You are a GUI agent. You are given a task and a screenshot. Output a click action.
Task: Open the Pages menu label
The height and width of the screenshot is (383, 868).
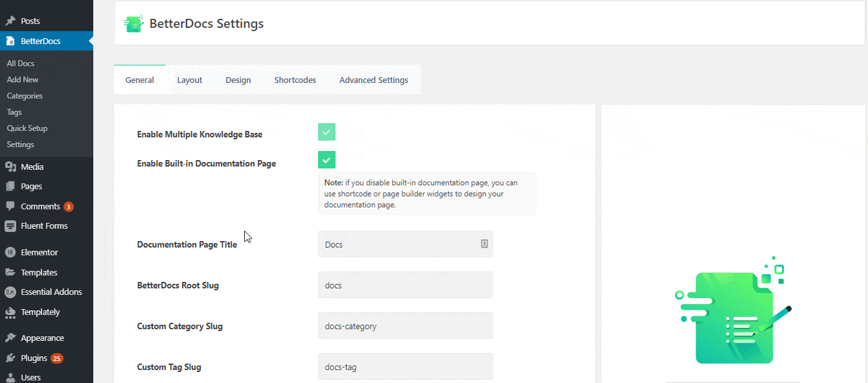point(32,186)
